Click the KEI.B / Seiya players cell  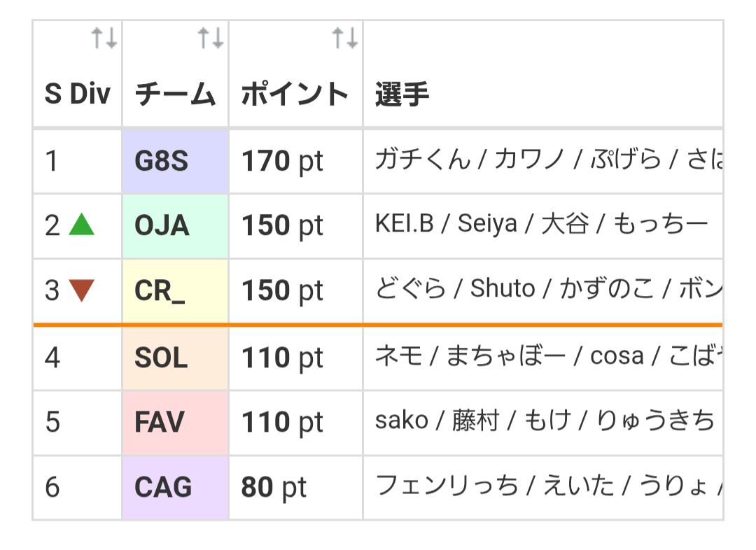(541, 225)
